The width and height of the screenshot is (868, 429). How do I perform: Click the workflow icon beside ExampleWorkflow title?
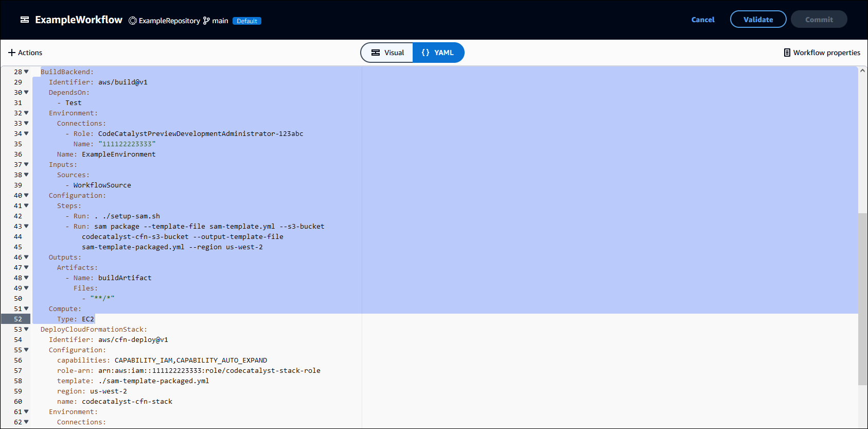(24, 20)
